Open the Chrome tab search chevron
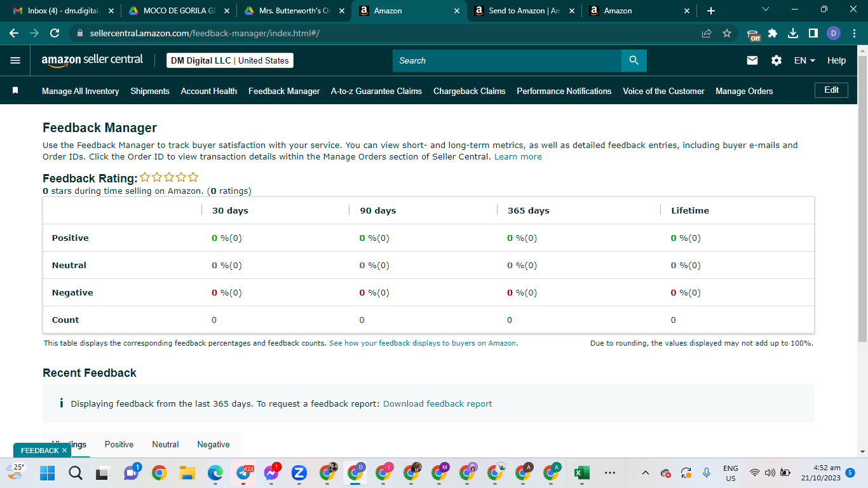Screen dimensions: 868x488 (x=766, y=10)
